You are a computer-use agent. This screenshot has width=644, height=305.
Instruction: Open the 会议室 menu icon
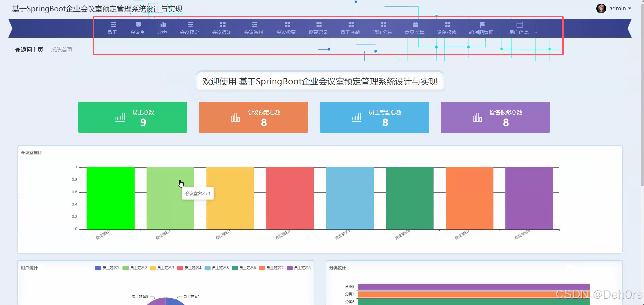pos(138,24)
